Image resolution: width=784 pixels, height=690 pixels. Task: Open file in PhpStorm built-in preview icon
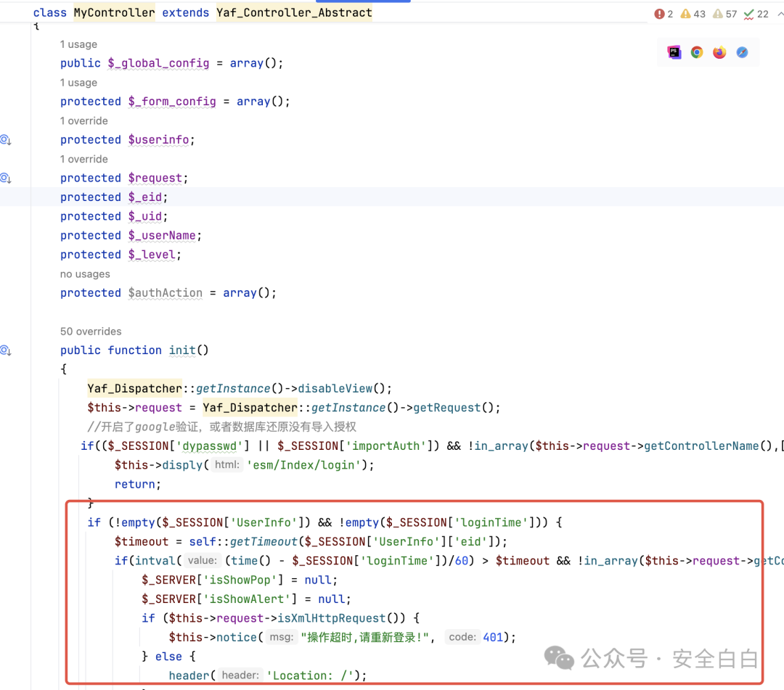click(674, 52)
